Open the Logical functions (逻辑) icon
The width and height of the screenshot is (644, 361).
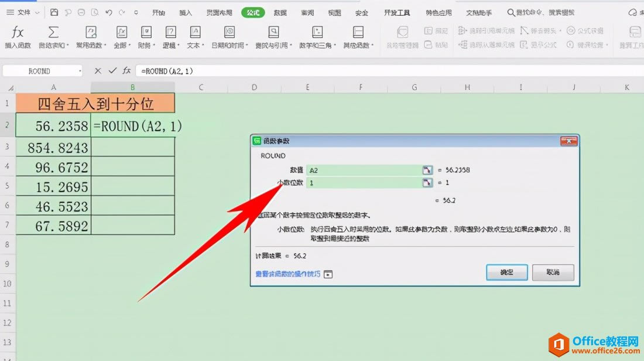171,32
